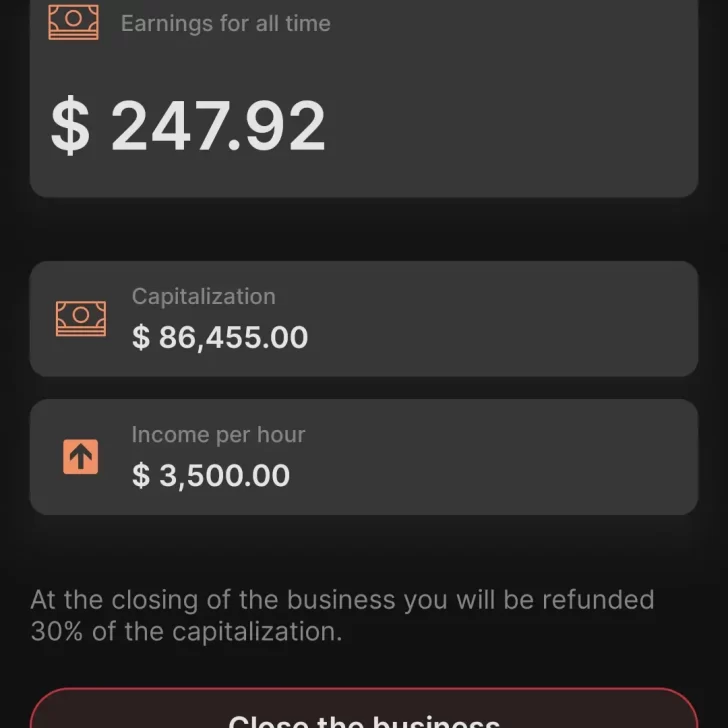This screenshot has width=728, height=728.
Task: Click the 'Income per hour' label
Action: [x=218, y=435]
